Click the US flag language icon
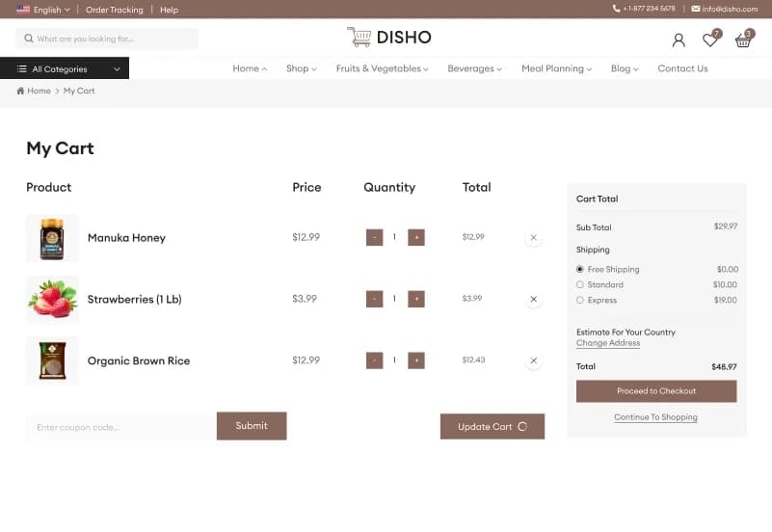 click(x=23, y=9)
